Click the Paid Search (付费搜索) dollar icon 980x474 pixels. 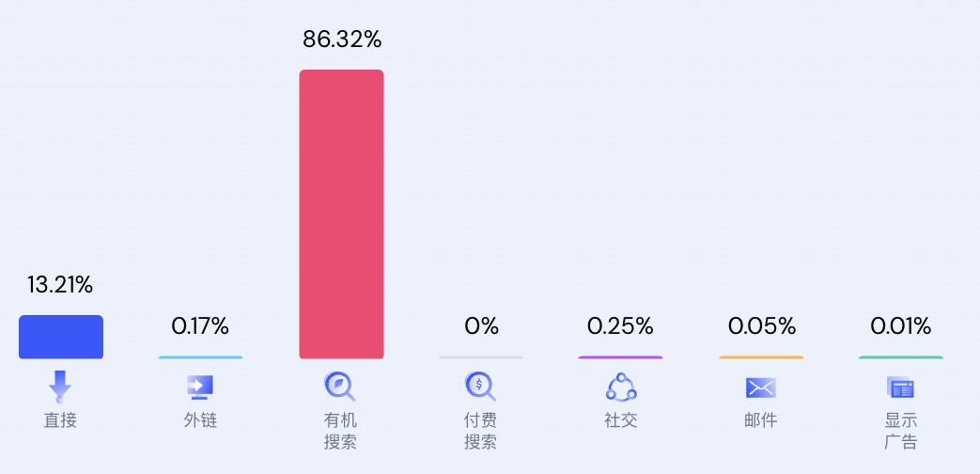480,387
